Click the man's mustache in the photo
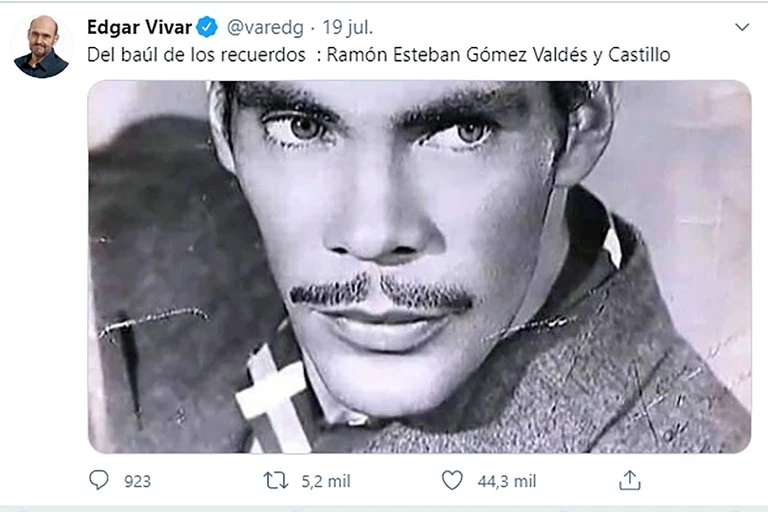Image resolution: width=768 pixels, height=512 pixels. (x=380, y=292)
